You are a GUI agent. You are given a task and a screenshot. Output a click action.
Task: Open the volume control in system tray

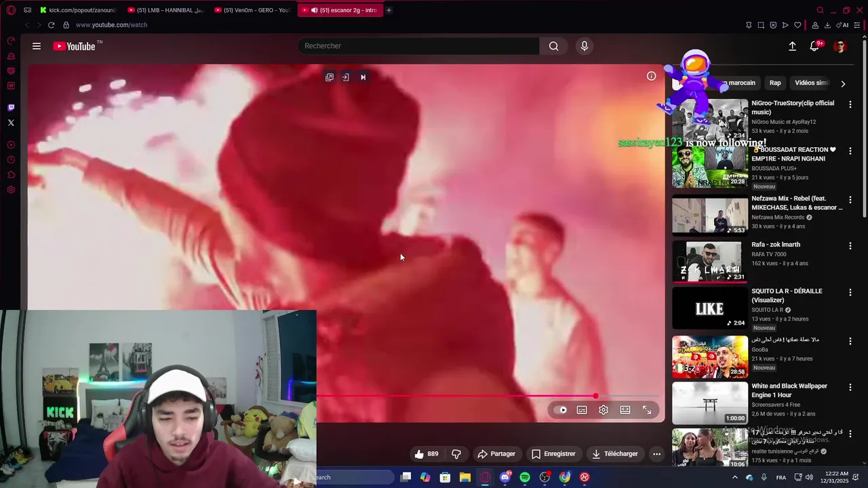click(x=809, y=477)
